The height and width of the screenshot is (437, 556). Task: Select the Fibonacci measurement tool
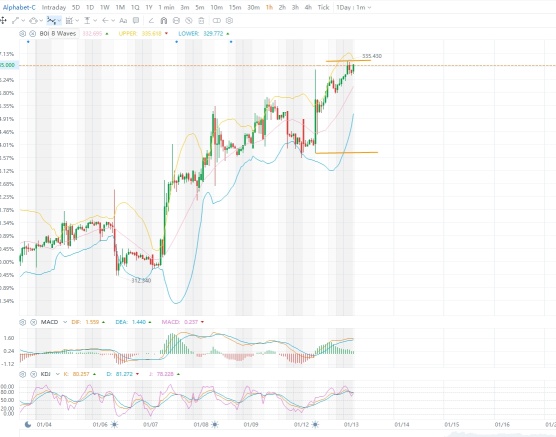pyautogui.click(x=69, y=21)
